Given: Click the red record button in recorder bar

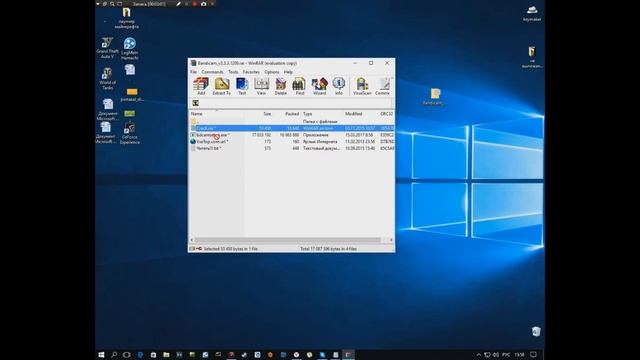Looking at the screenshot, I should coord(195,4).
